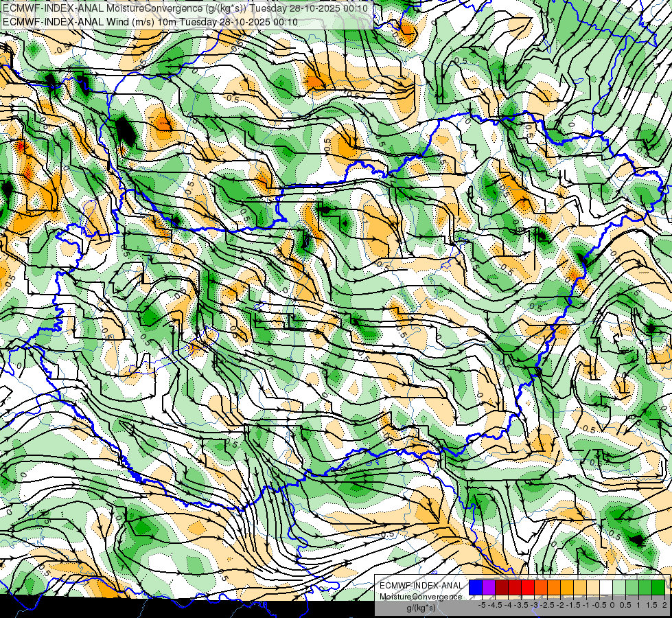Select the maroon swatch ending at -4
Viewport: 672px width, 618px height.
502,588
